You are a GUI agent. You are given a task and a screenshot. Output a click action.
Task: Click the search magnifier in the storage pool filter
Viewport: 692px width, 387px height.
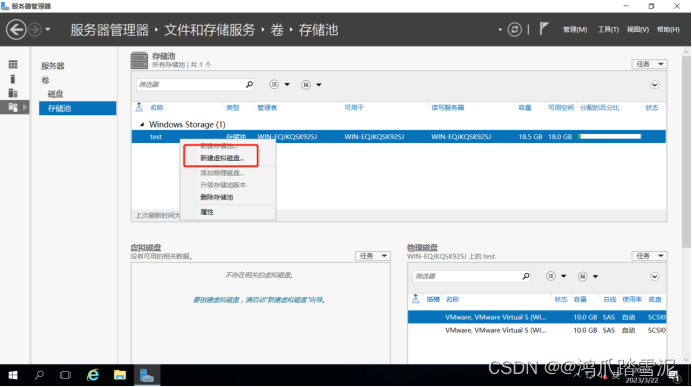(249, 84)
